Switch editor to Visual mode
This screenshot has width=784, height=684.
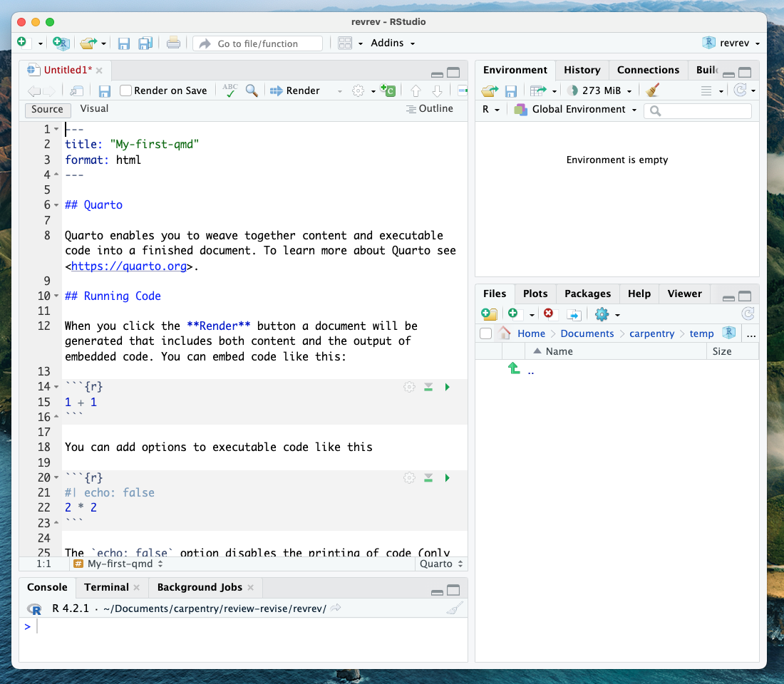(94, 108)
